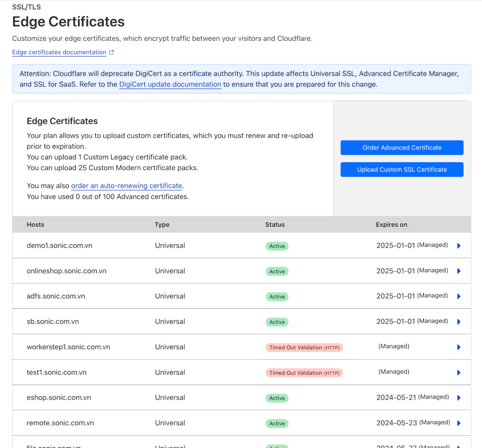This screenshot has height=448, width=482.
Task: Expand the workerstep1.sonic.com.vn row arrow
Action: 459,347
